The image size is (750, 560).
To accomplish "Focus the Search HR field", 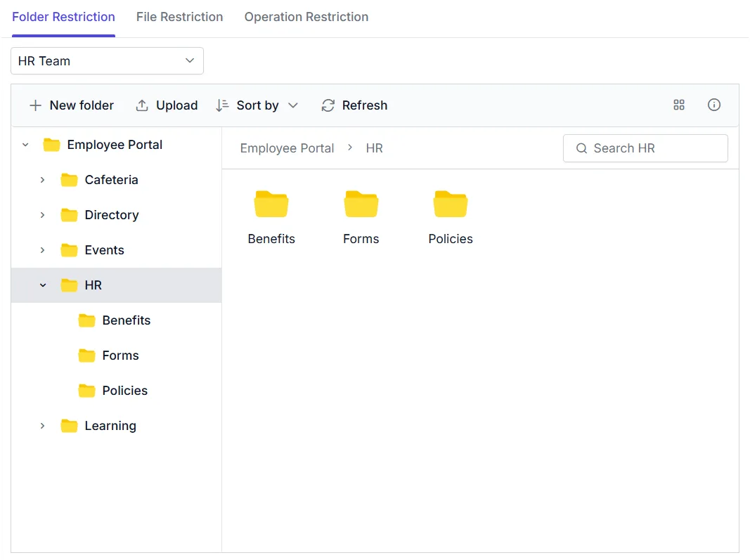I will pyautogui.click(x=645, y=148).
